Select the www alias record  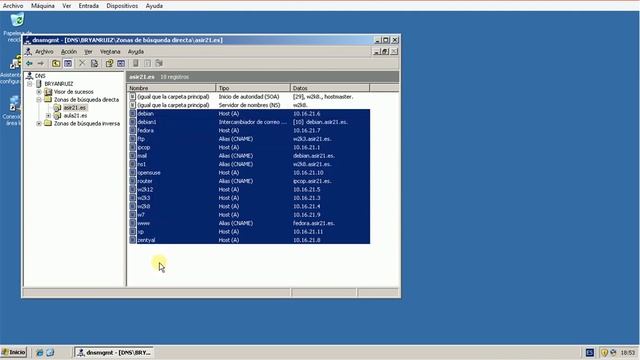249,223
